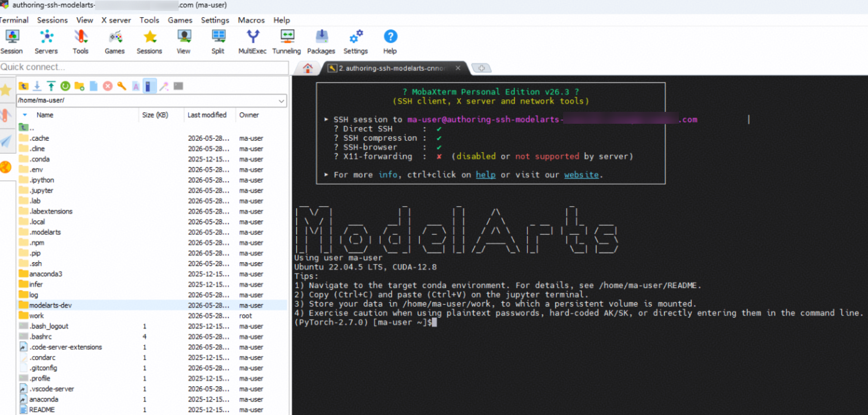Select the parent '..' folder entry
Image resolution: width=868 pixels, height=415 pixels.
pyautogui.click(x=152, y=128)
